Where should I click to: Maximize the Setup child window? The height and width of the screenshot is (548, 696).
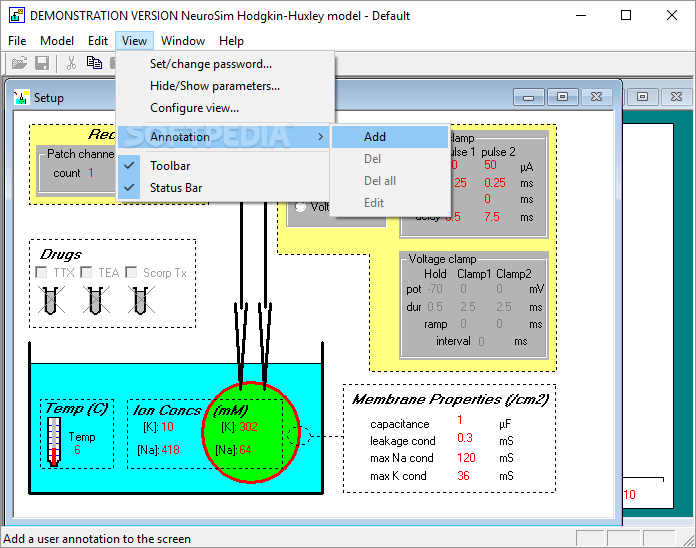pos(562,97)
